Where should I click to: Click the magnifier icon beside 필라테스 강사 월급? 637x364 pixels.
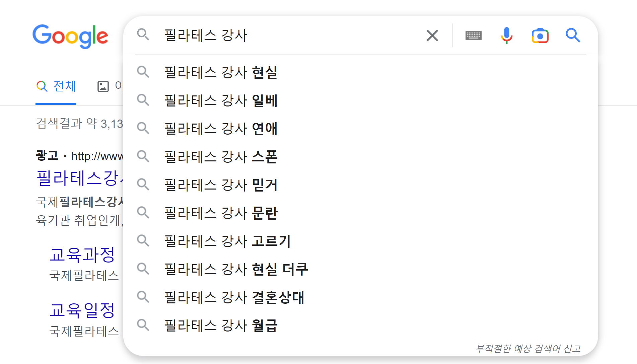(144, 325)
